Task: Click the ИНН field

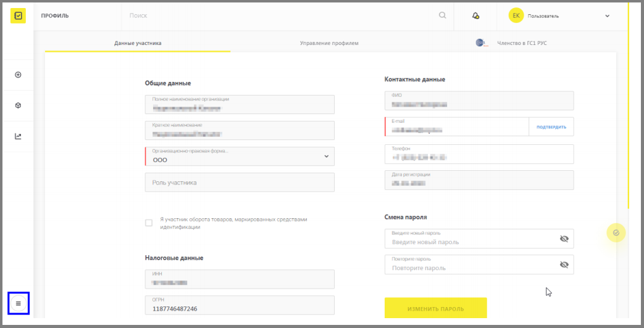Action: (240, 279)
